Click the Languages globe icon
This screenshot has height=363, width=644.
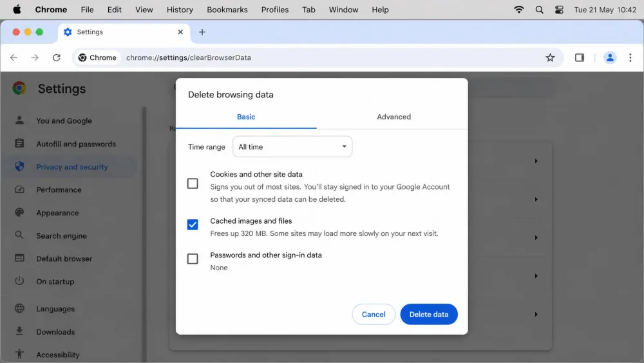(x=19, y=308)
